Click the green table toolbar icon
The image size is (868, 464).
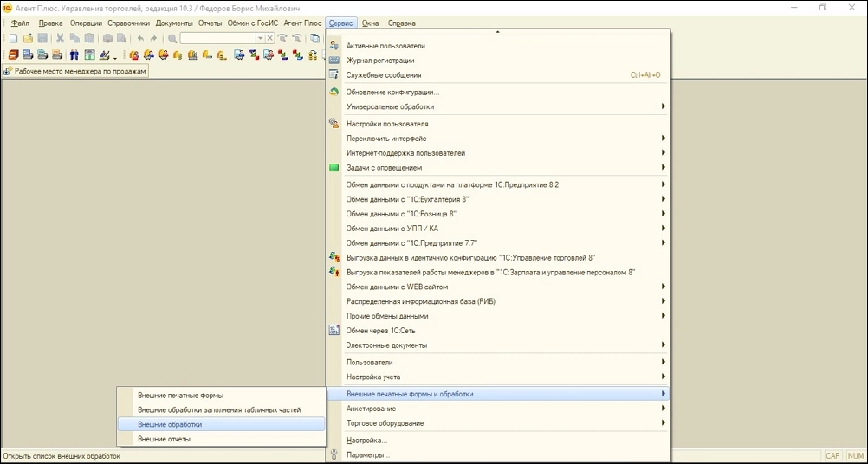pyautogui.click(x=89, y=55)
